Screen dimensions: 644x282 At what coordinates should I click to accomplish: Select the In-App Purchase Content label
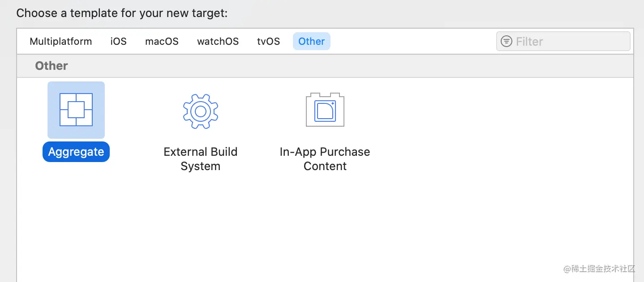pos(325,159)
